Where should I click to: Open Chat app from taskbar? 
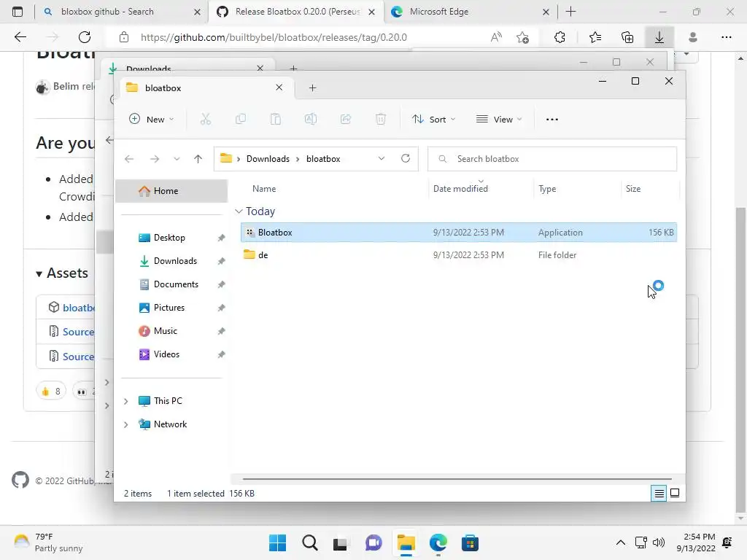coord(373,542)
